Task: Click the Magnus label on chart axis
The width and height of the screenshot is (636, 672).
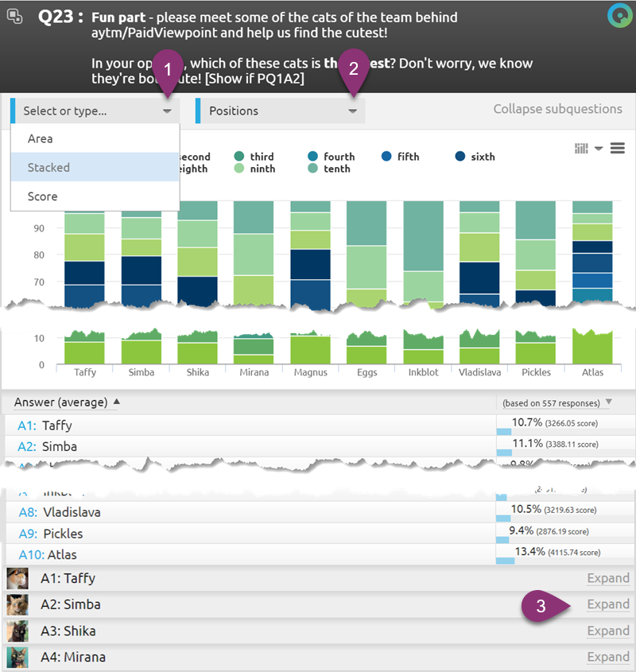Action: click(x=311, y=372)
